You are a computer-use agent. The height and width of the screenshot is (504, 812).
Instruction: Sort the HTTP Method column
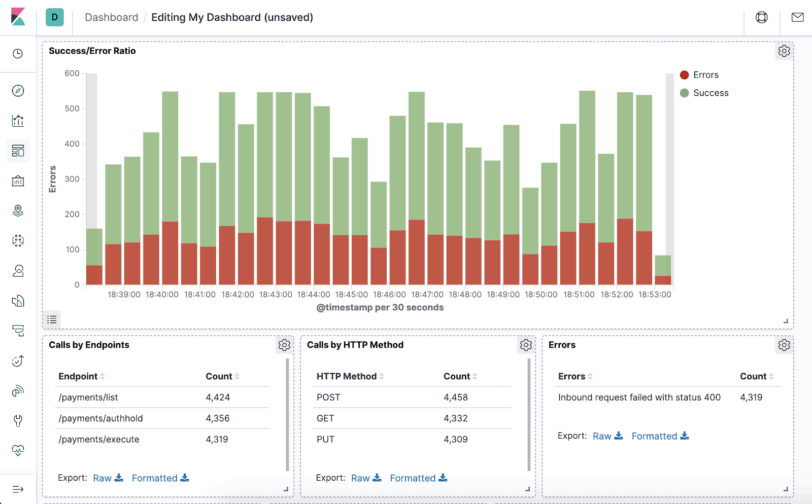tap(381, 376)
